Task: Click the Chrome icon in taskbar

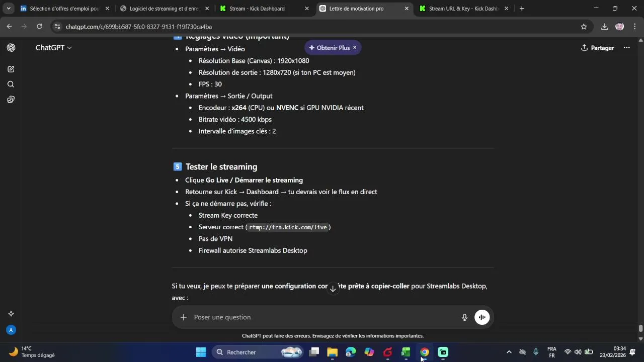Action: point(424,352)
